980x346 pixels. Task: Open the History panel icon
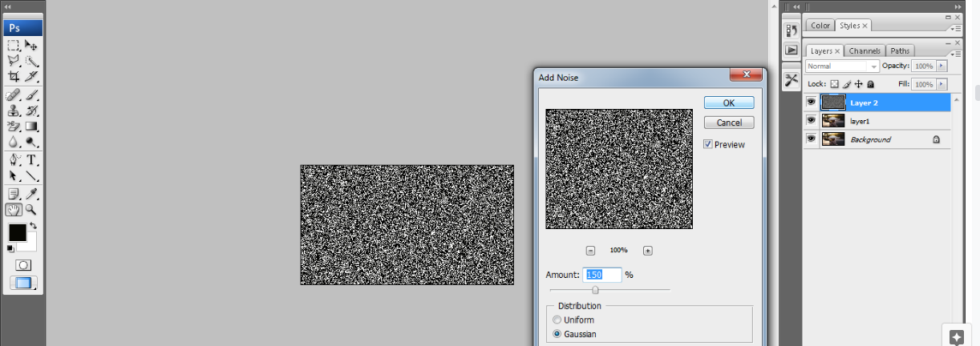coord(792,30)
